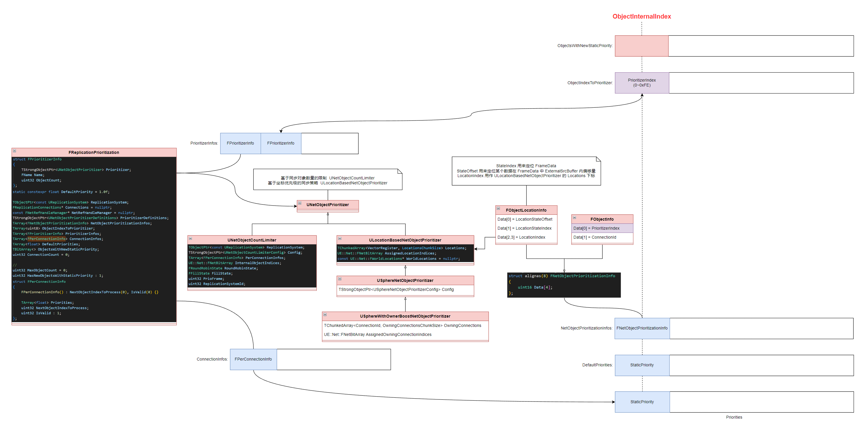Screen dimensions: 868x425
Task: Select the FPerConnectionInfo cell in ConnectionInfos
Action: click(253, 359)
